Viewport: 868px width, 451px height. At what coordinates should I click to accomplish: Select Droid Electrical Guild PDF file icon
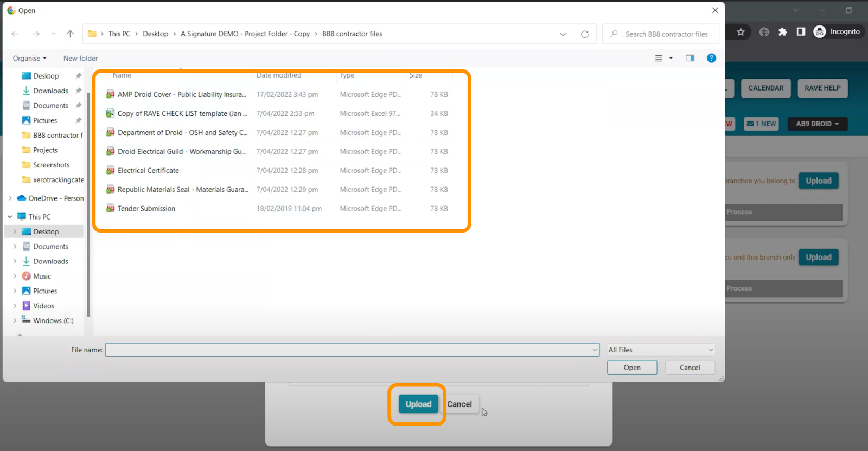(110, 151)
